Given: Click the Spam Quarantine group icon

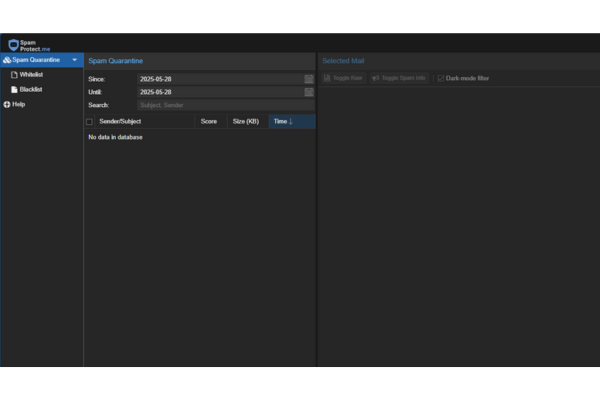Looking at the screenshot, I should (7, 60).
